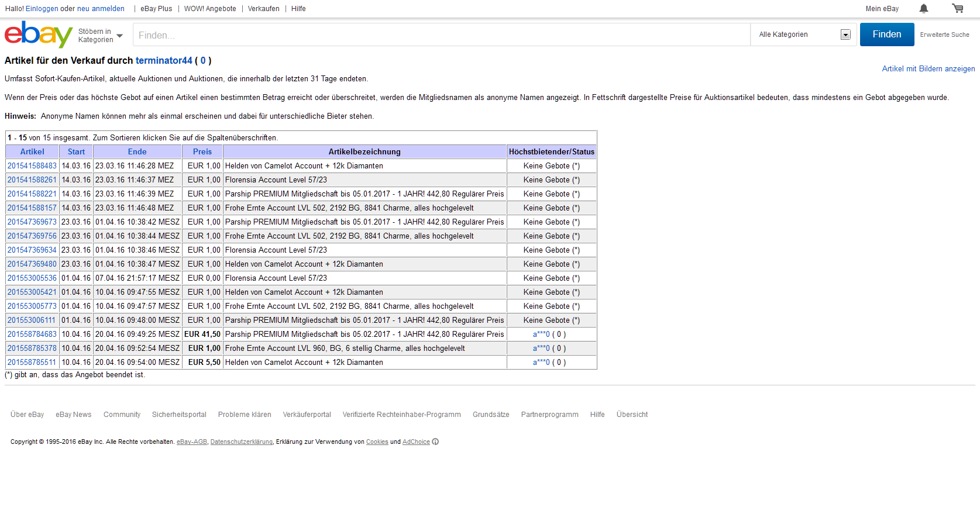Open Cookies link in copyright line

click(x=377, y=442)
